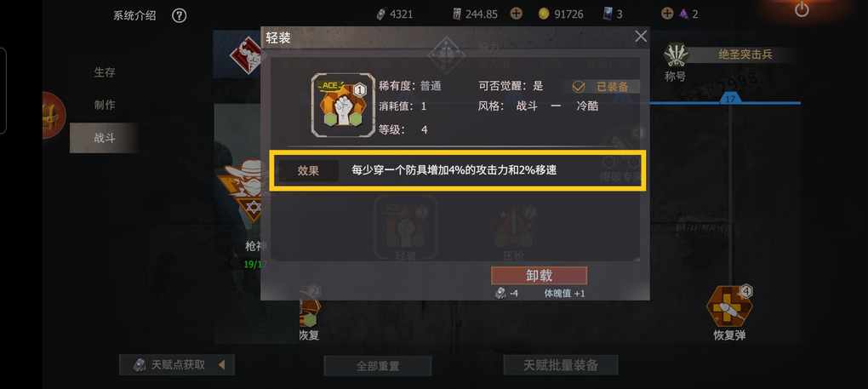
Task: Select the 战斗 tab
Action: (x=104, y=138)
